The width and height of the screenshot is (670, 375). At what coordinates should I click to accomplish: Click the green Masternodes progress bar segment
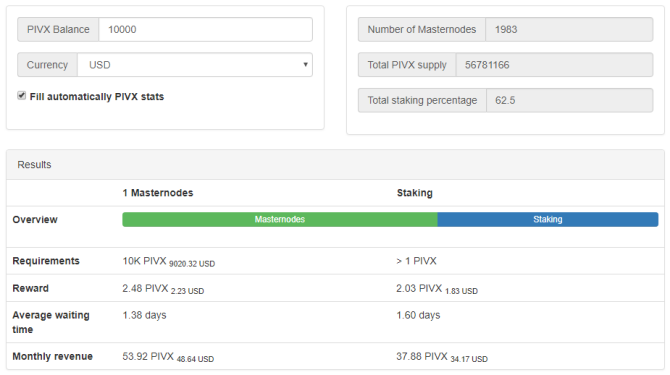point(280,220)
